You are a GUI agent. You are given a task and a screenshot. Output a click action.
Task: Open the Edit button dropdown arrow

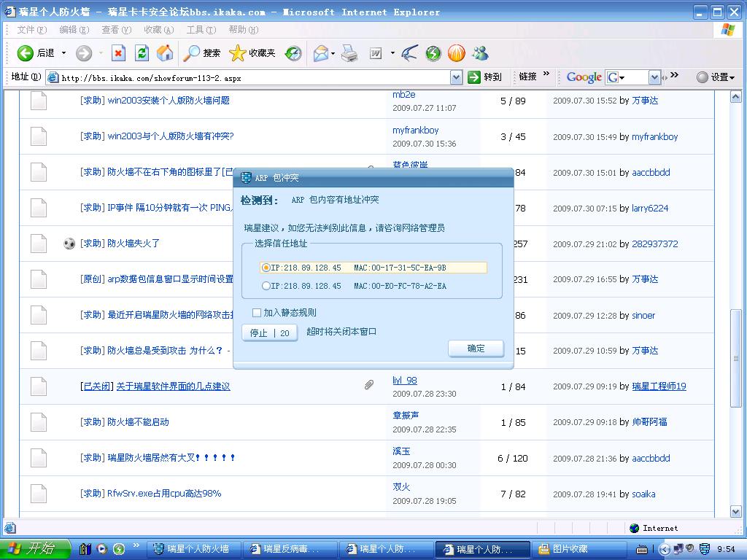[392, 52]
